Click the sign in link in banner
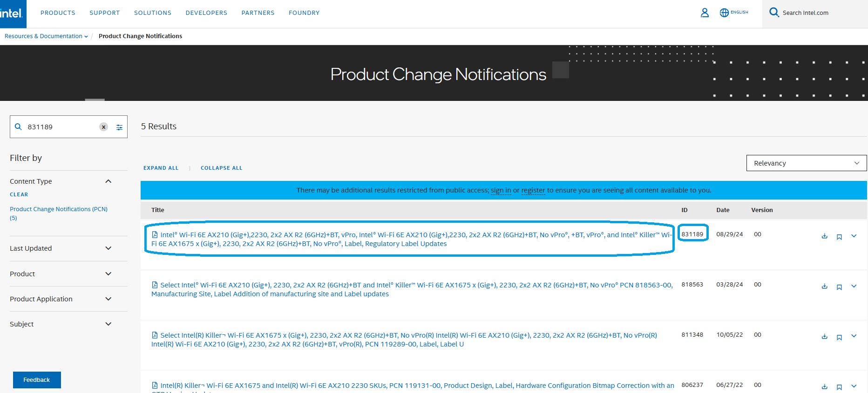868x393 pixels. click(x=501, y=190)
